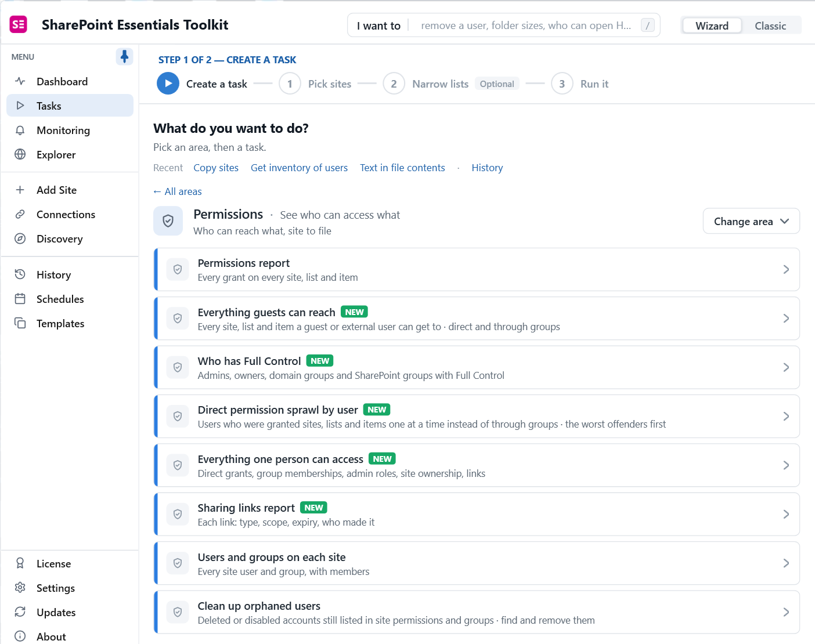The image size is (815, 644).
Task: Open Tasks in the sidebar menu
Action: 70,106
